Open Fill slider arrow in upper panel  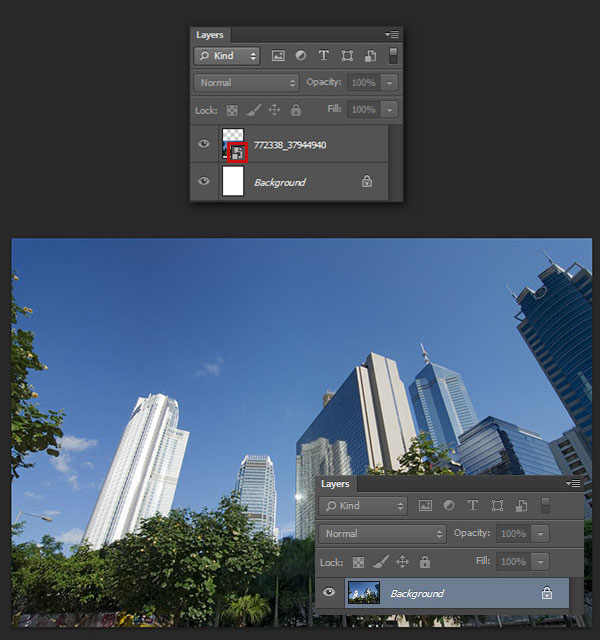click(389, 110)
